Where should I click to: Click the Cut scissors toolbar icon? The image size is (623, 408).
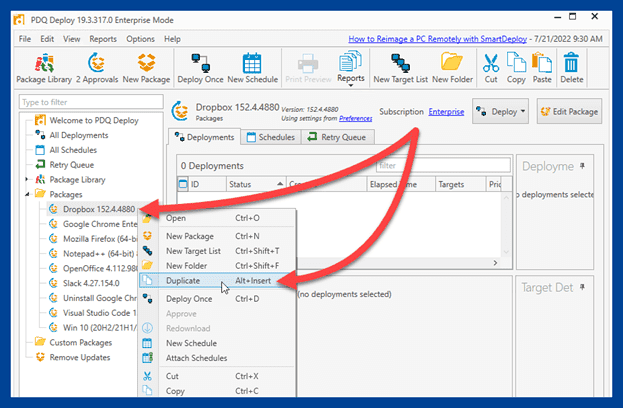pos(491,68)
